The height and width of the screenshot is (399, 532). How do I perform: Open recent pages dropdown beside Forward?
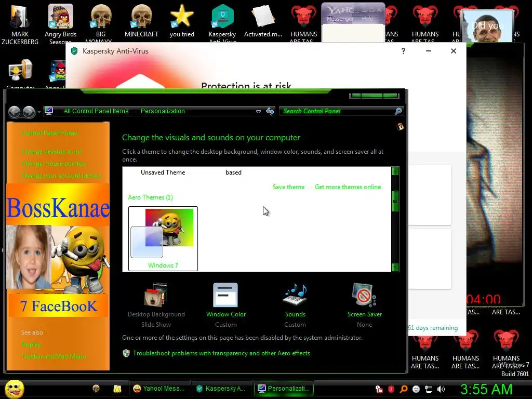(x=39, y=112)
